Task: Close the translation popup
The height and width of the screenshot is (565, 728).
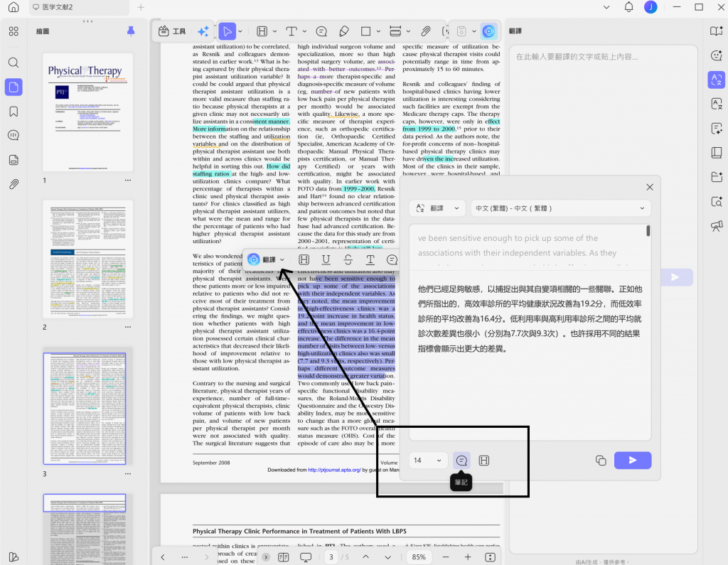Action: (x=650, y=187)
